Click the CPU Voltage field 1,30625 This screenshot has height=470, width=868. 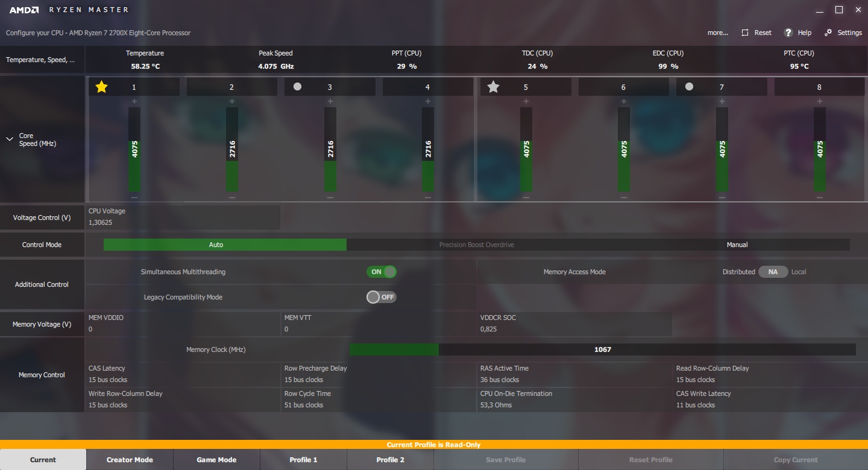183,217
